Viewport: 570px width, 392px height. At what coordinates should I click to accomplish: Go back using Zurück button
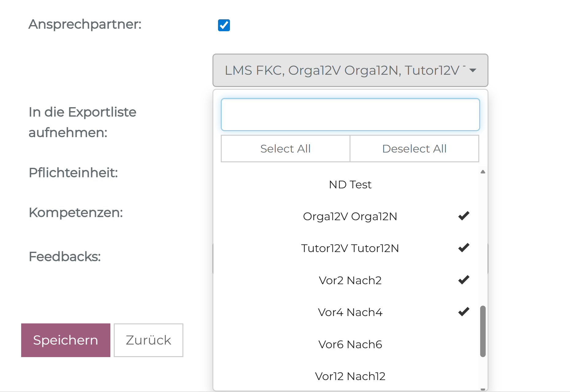[x=148, y=340]
